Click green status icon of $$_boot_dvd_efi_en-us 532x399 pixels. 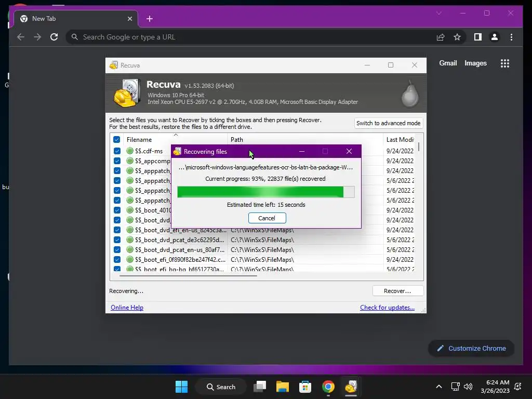coord(129,230)
